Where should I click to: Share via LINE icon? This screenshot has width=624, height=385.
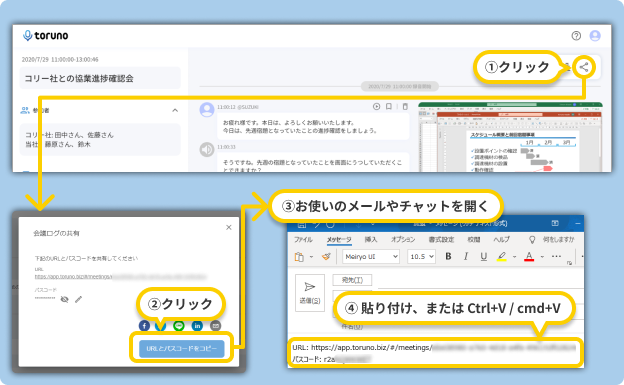179,326
